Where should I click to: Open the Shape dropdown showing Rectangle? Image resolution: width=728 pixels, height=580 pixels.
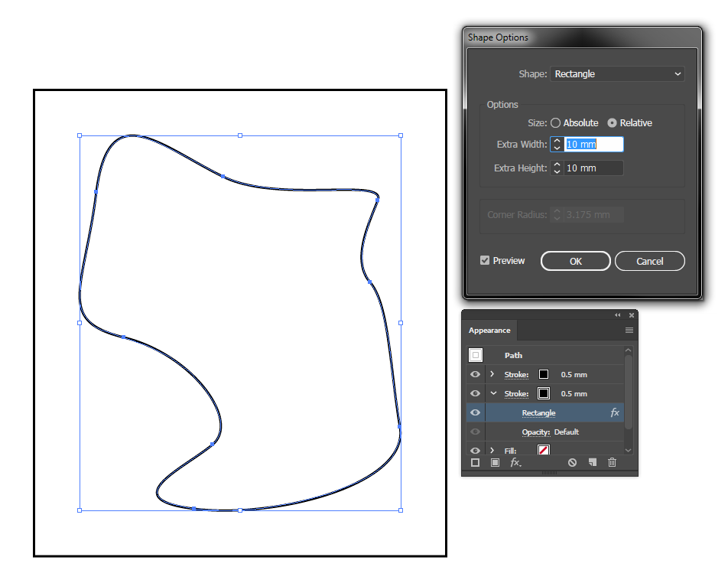pos(617,73)
